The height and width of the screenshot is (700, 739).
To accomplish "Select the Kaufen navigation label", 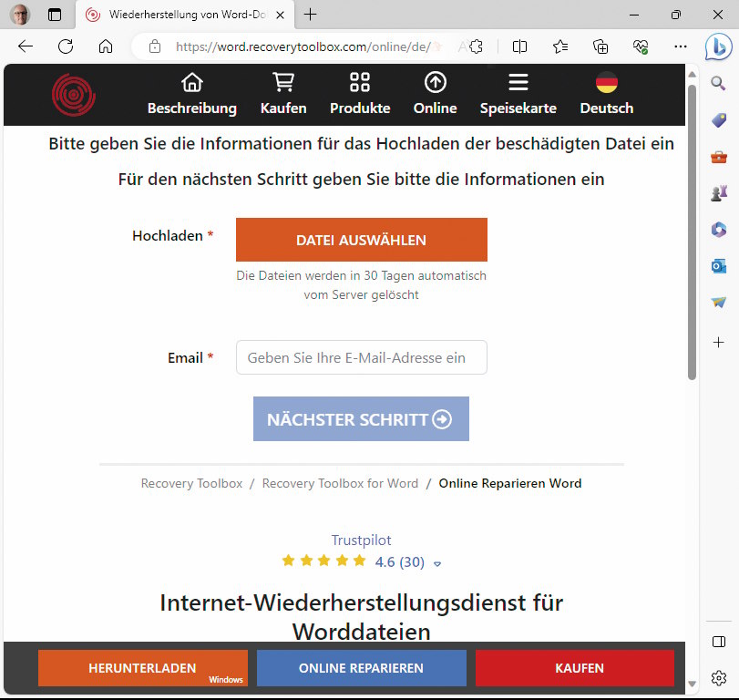I will point(283,108).
